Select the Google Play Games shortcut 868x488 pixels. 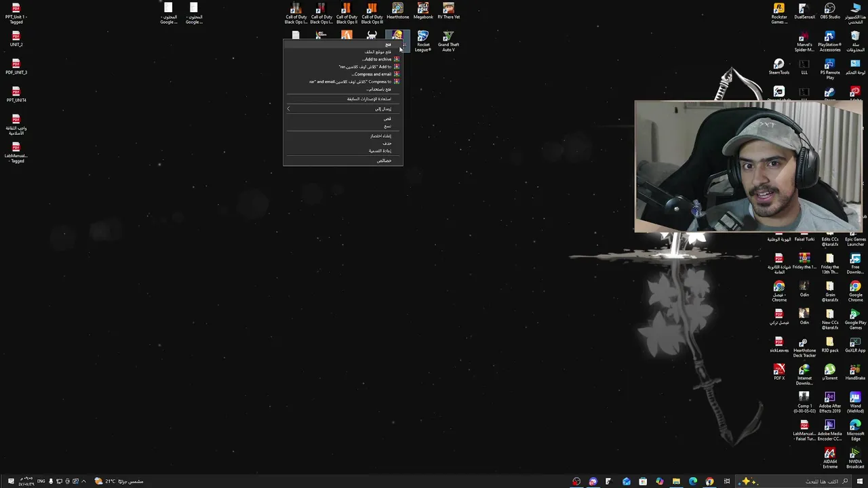[855, 319]
